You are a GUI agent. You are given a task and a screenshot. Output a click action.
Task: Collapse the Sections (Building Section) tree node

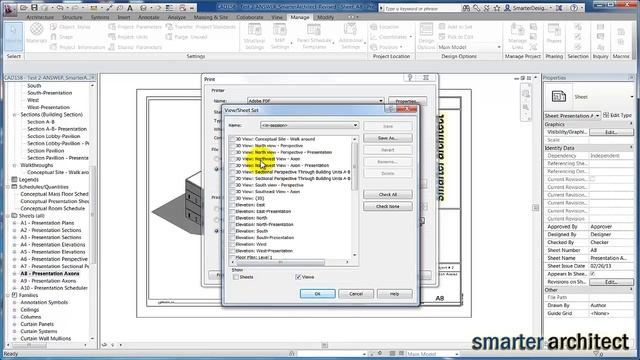pos(14,115)
